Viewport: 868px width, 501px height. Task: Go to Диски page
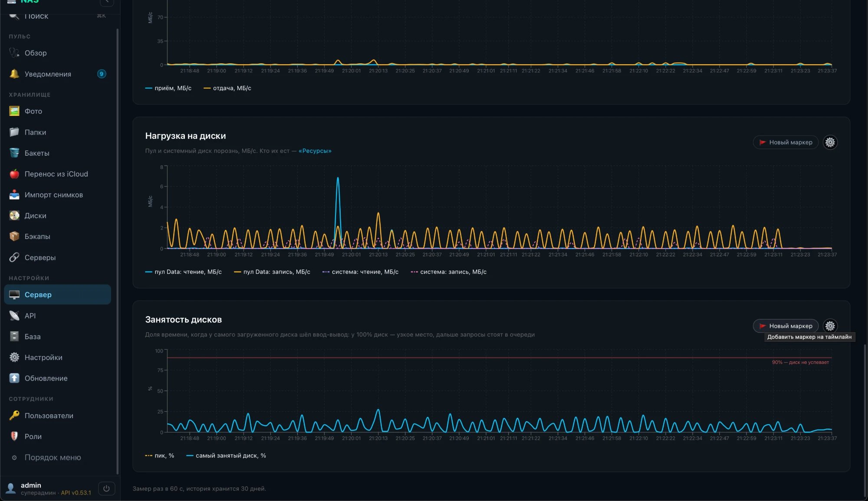coord(57,216)
